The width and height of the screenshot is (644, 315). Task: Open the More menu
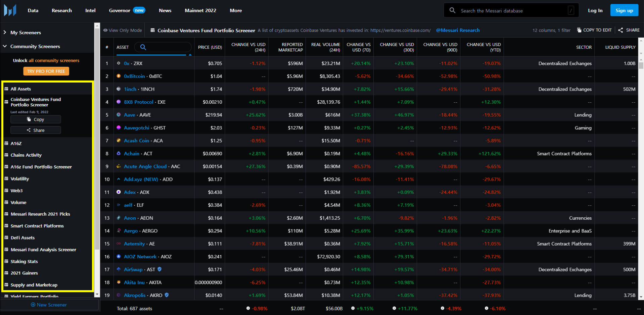coord(236,10)
